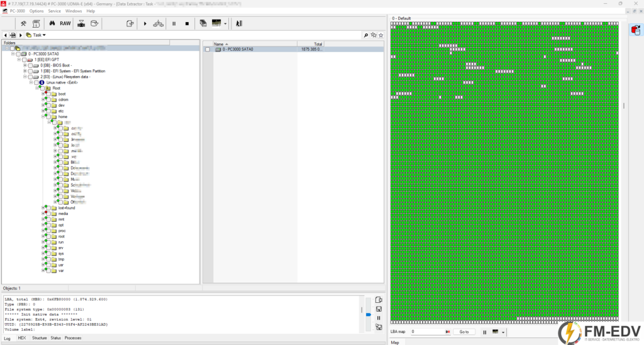The image size is (644, 345).
Task: Pause the process from the main toolbar
Action: (x=174, y=24)
